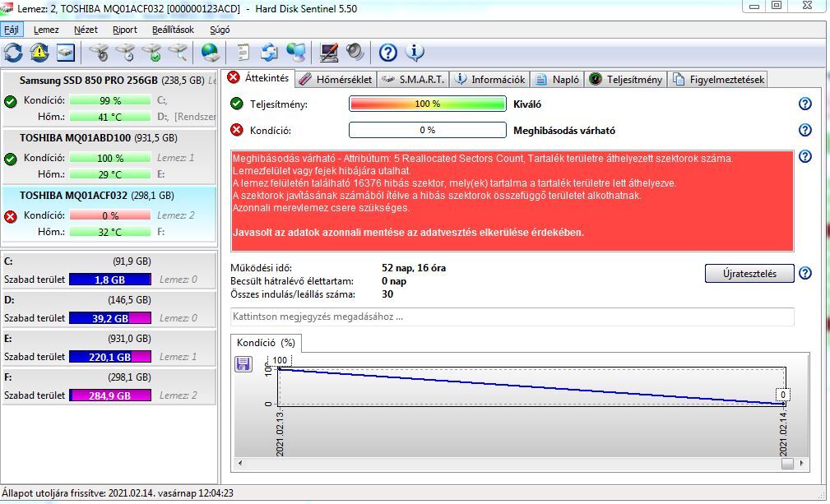
Task: Click the globe with disk icon
Action: click(x=211, y=53)
